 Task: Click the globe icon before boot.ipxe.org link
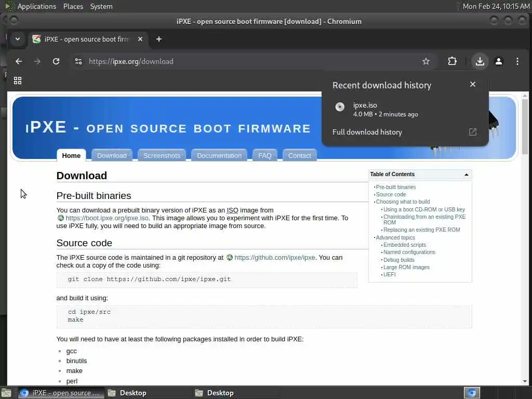pyautogui.click(x=61, y=218)
